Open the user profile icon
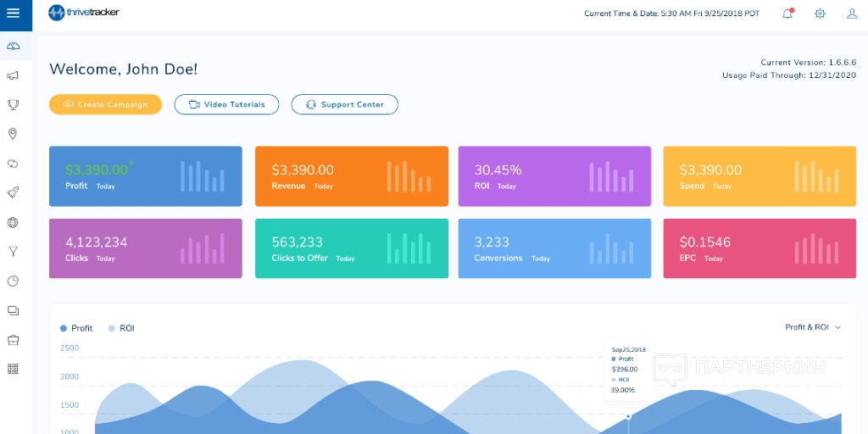Image resolution: width=868 pixels, height=434 pixels. tap(852, 14)
